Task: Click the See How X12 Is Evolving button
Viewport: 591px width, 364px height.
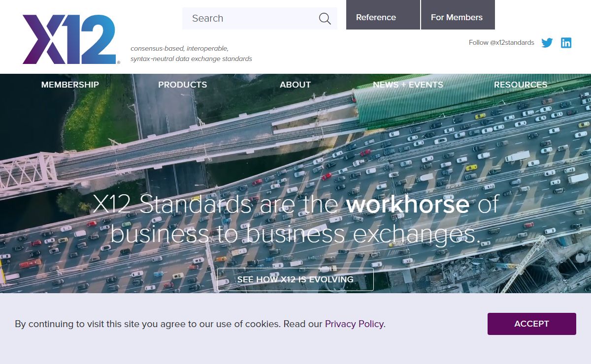Action: click(x=295, y=279)
